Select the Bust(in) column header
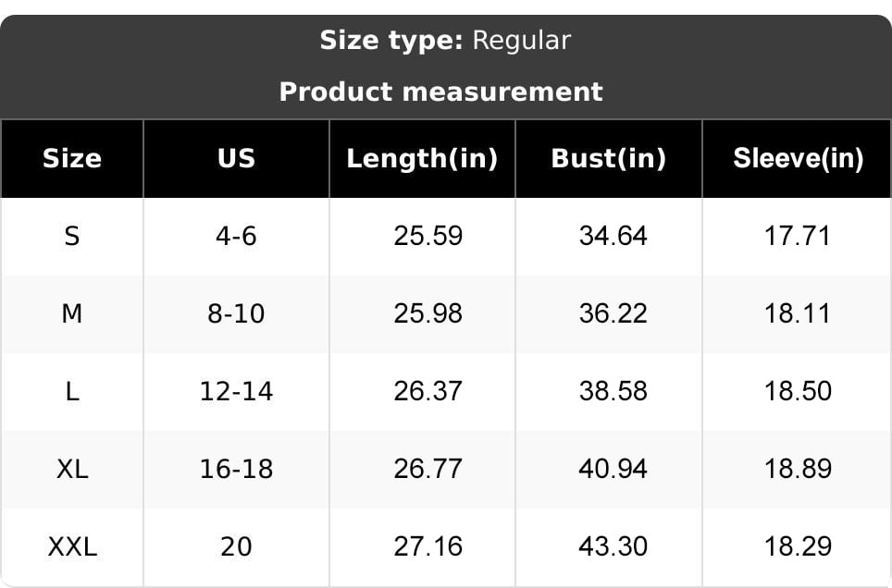This screenshot has height=588, width=892. 609,158
